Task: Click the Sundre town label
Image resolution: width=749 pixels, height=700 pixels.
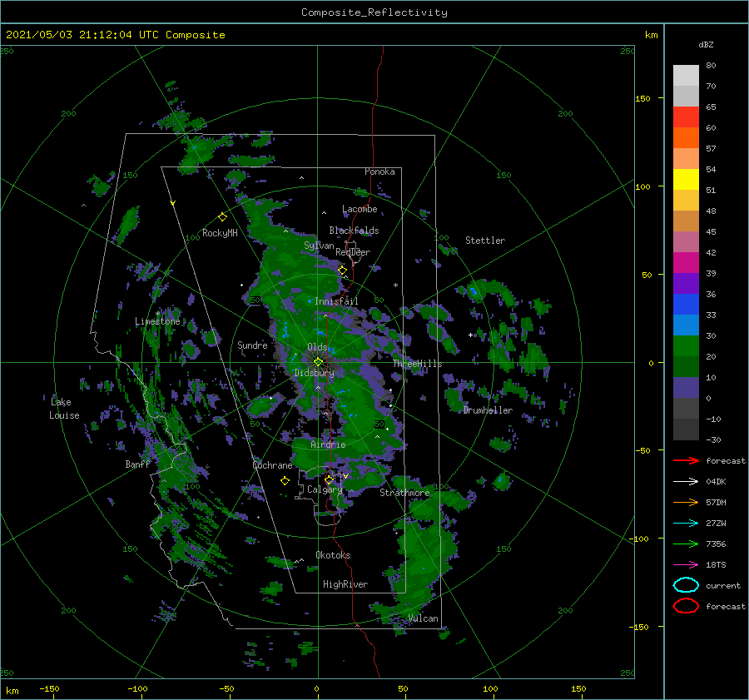Action: pyautogui.click(x=252, y=345)
